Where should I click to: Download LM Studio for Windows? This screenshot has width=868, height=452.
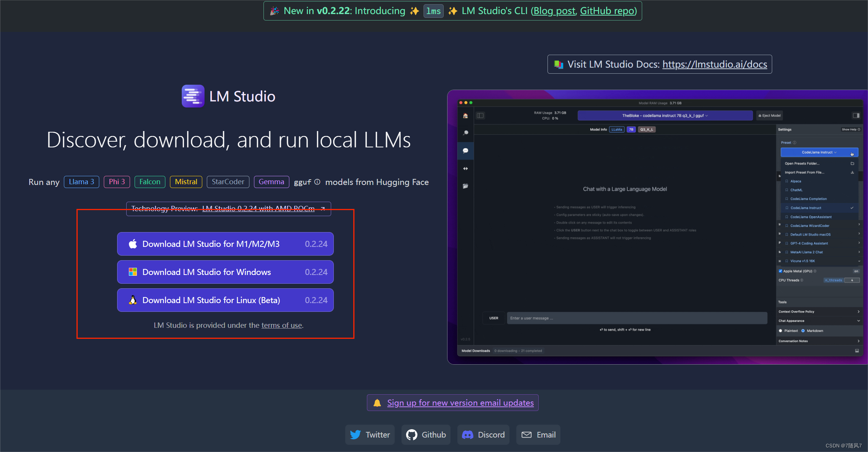pos(225,272)
